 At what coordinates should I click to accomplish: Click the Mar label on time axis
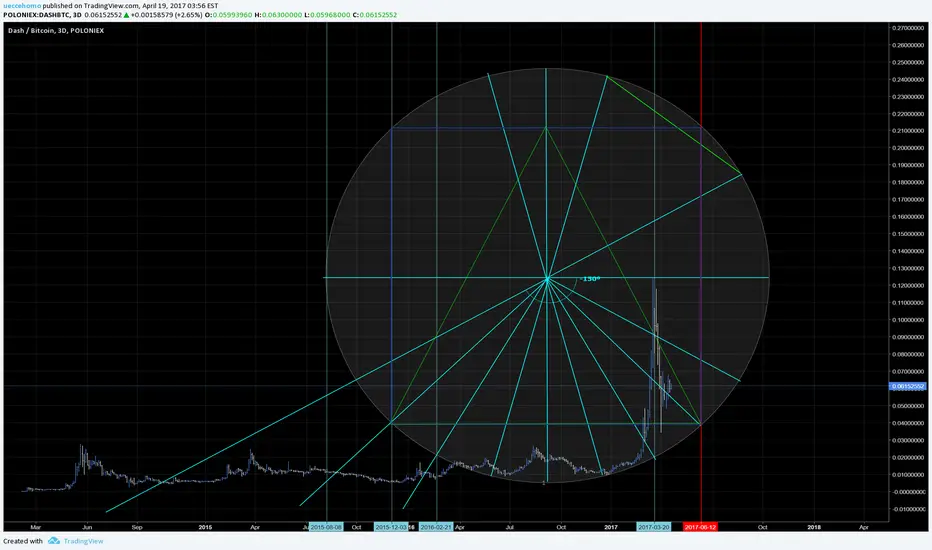36,527
